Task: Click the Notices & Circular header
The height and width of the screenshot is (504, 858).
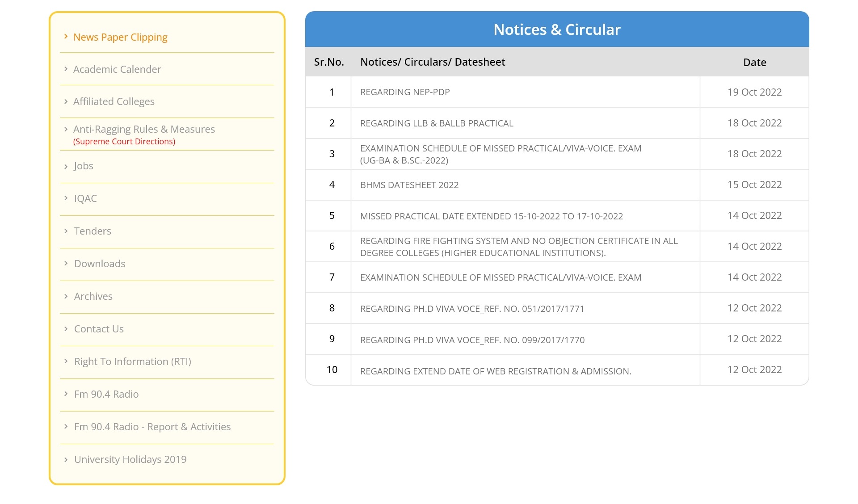Action: point(557,29)
